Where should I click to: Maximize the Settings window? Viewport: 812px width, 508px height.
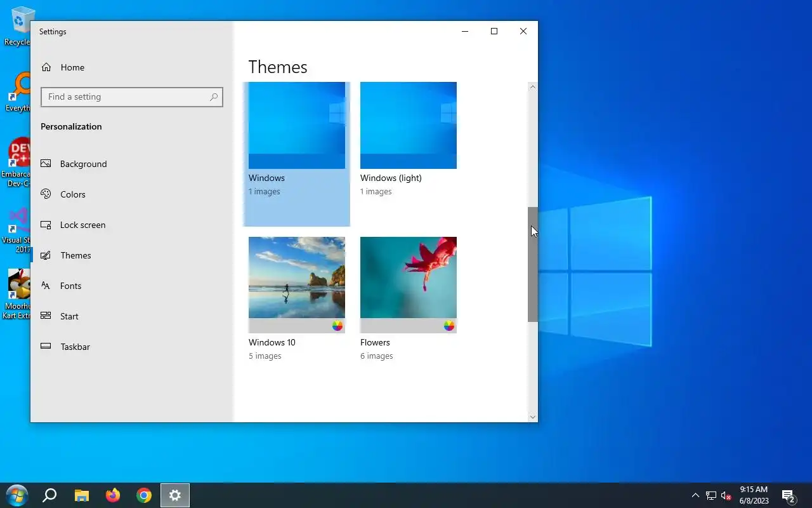tap(494, 31)
